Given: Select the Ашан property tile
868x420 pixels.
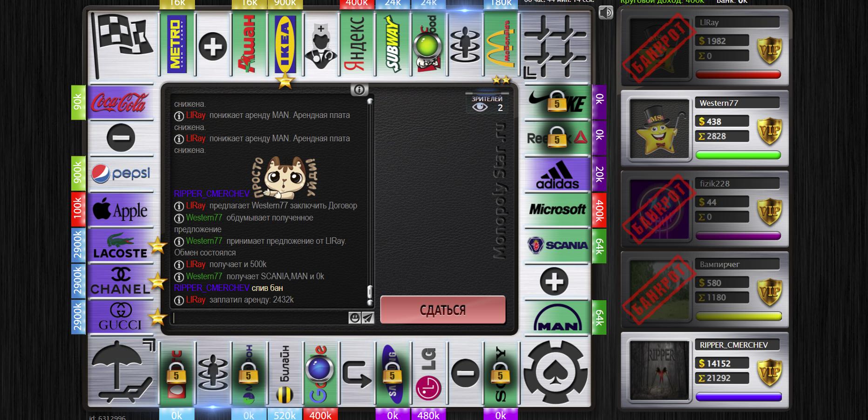Looking at the screenshot, I should click(249, 44).
